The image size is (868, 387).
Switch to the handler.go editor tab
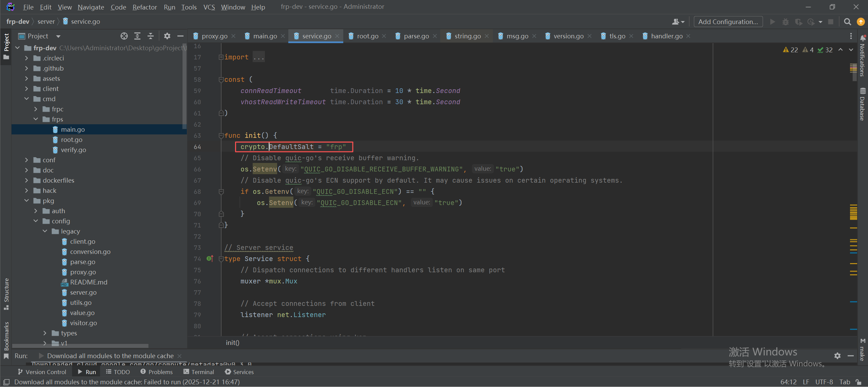point(666,36)
